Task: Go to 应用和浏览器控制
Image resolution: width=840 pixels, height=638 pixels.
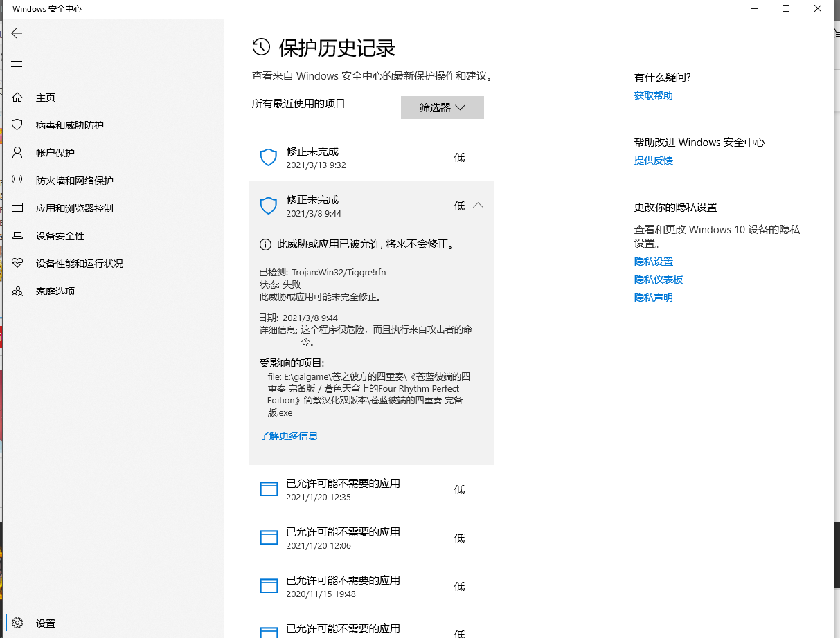Action: 76,208
